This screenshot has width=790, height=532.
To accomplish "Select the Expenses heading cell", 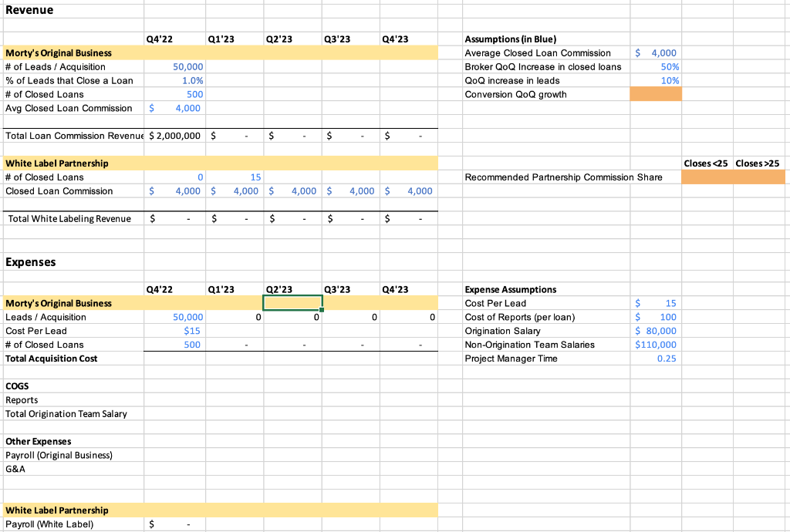I will coord(30,262).
